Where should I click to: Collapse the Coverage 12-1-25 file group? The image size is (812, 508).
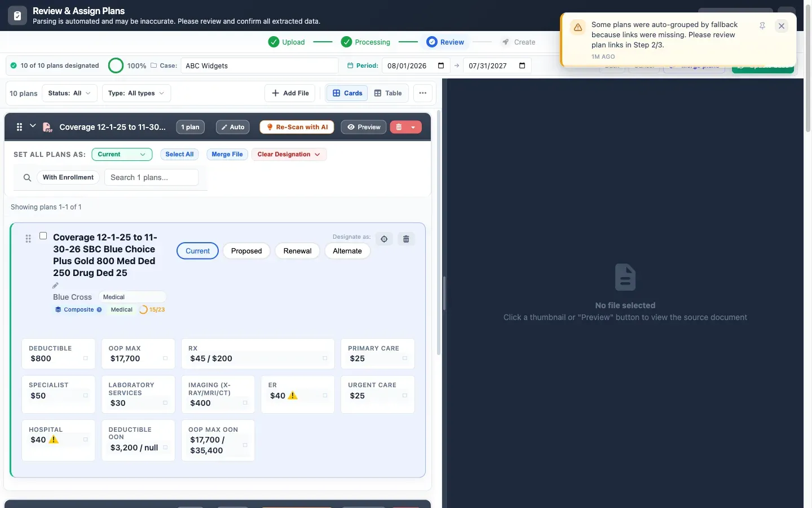[33, 126]
